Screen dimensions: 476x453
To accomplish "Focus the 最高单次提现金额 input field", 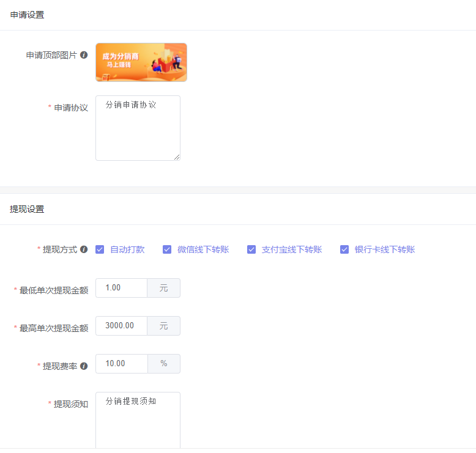I will pos(121,326).
